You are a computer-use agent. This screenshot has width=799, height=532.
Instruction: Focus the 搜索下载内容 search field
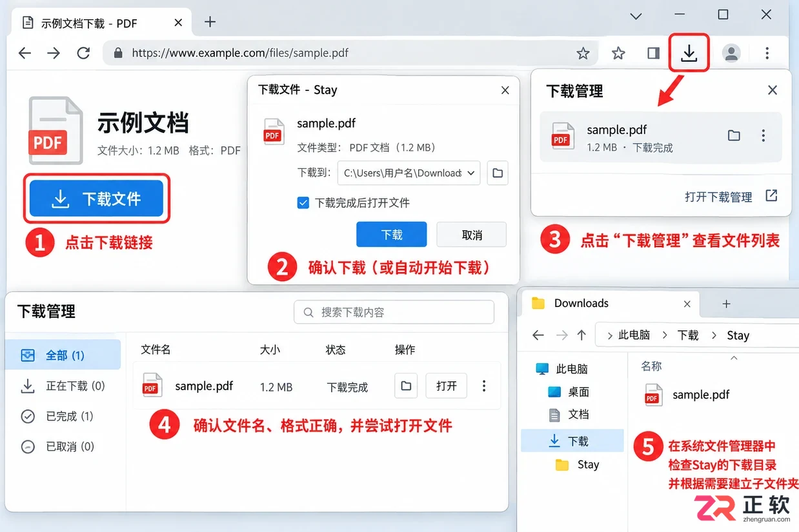click(394, 312)
